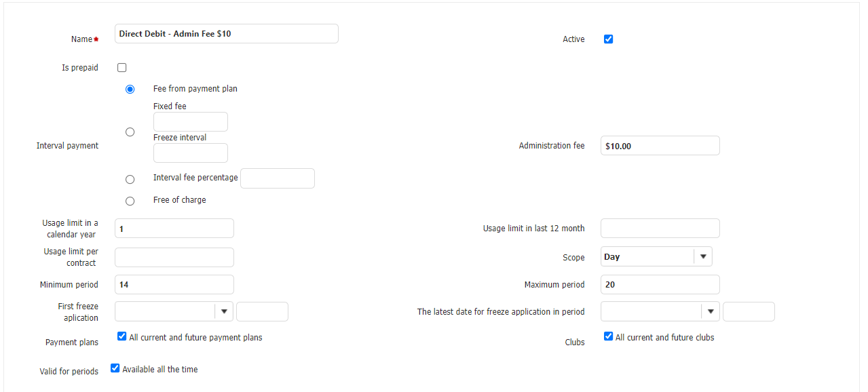This screenshot has width=868, height=392.
Task: Edit the Minimum period field
Action: 174,285
